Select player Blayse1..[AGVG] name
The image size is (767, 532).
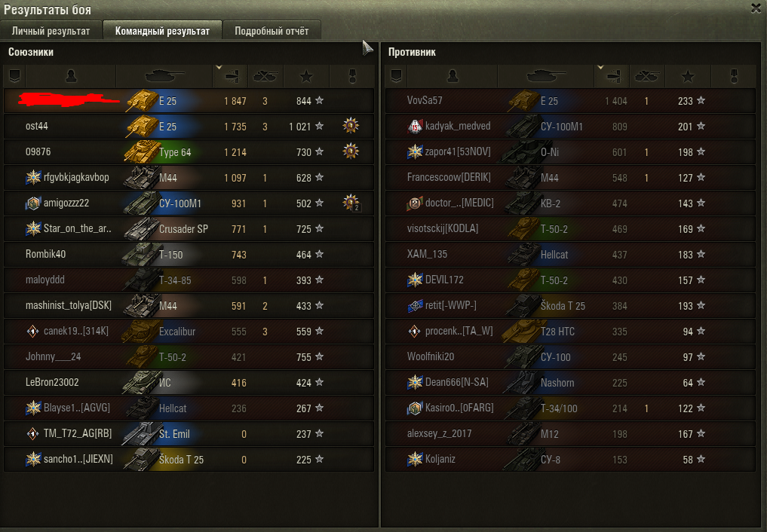(x=77, y=408)
